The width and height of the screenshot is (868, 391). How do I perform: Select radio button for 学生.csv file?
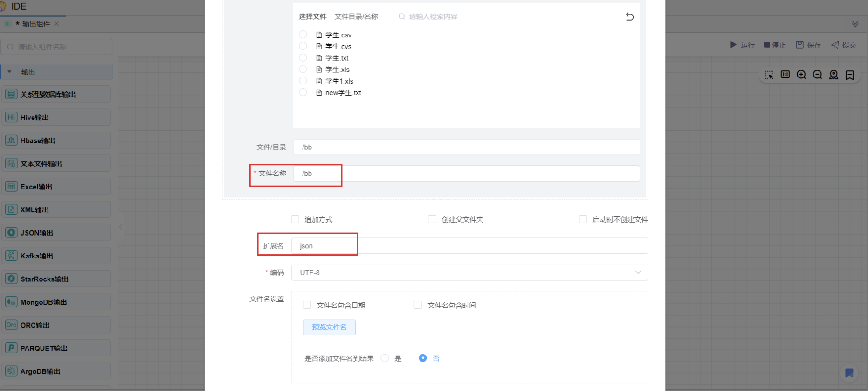[303, 35]
